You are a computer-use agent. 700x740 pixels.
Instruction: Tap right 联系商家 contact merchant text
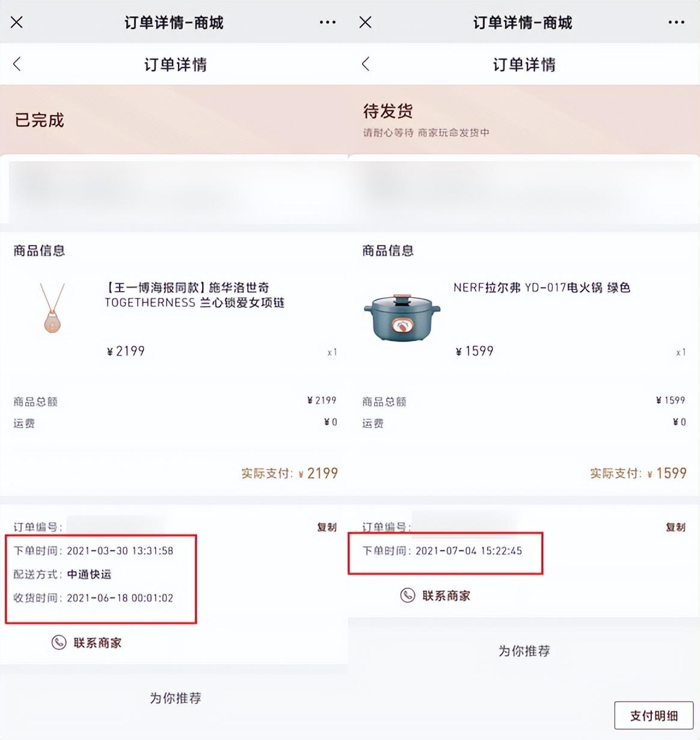pos(446,596)
